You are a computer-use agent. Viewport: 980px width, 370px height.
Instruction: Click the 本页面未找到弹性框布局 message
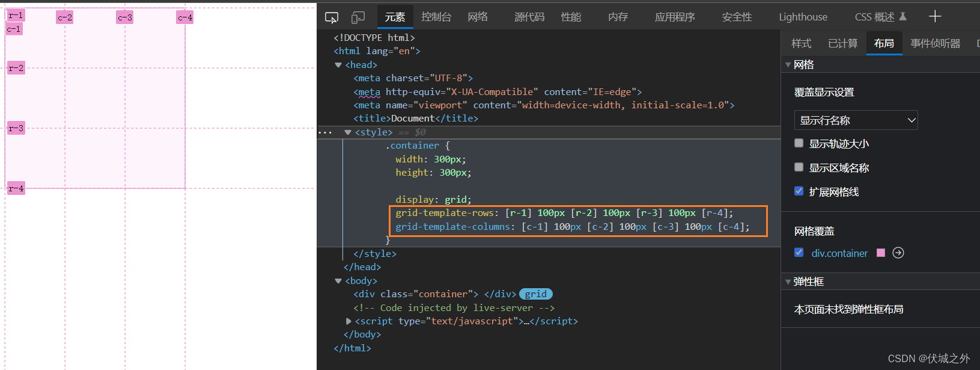[x=848, y=309]
